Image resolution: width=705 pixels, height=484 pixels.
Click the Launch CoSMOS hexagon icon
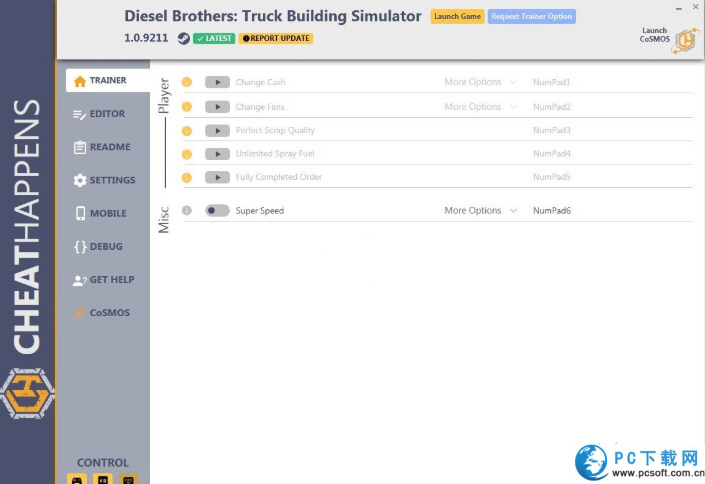click(685, 39)
